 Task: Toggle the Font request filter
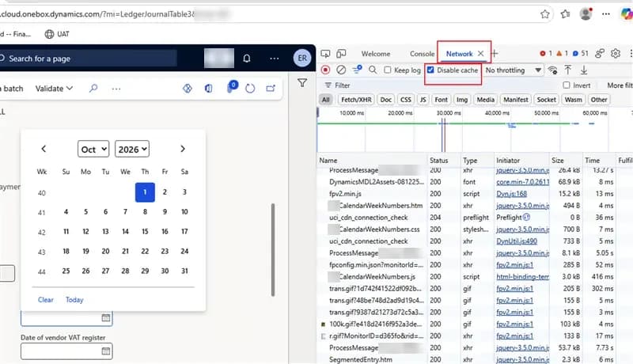pyautogui.click(x=442, y=100)
